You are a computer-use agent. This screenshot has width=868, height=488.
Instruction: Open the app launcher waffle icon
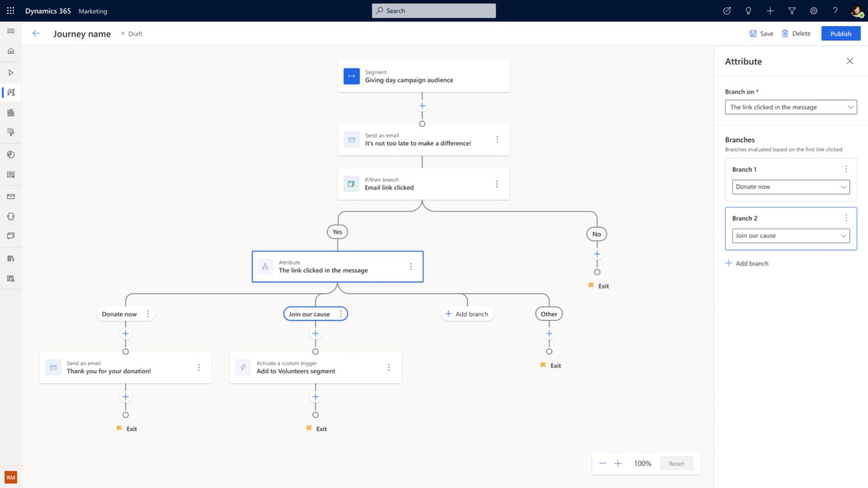(10, 11)
